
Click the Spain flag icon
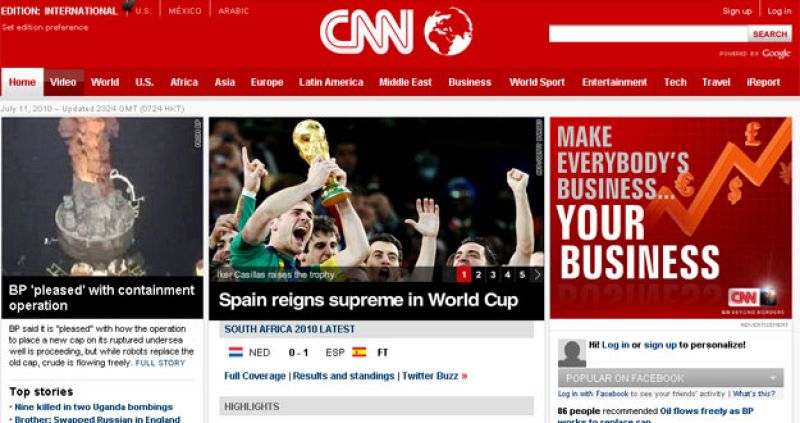coord(359,352)
